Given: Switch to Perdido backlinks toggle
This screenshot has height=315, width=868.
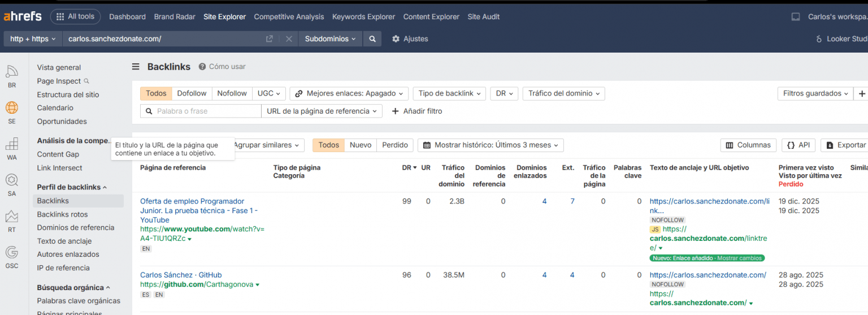Looking at the screenshot, I should tap(394, 145).
